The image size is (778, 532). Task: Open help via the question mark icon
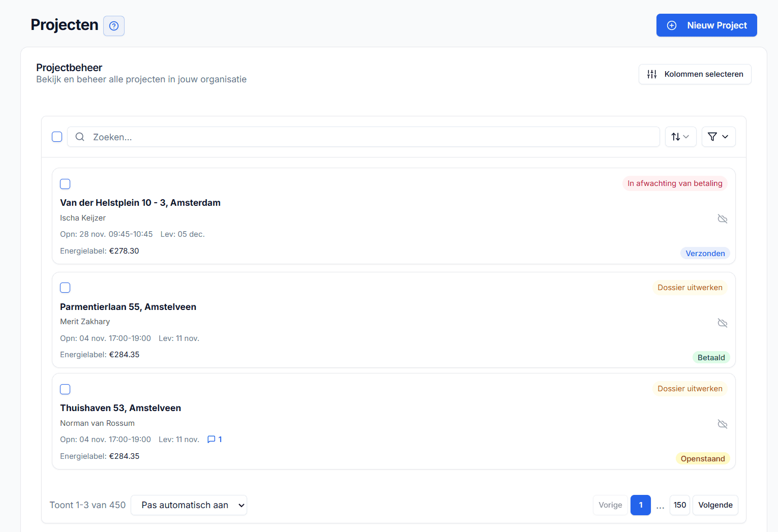[x=113, y=26]
